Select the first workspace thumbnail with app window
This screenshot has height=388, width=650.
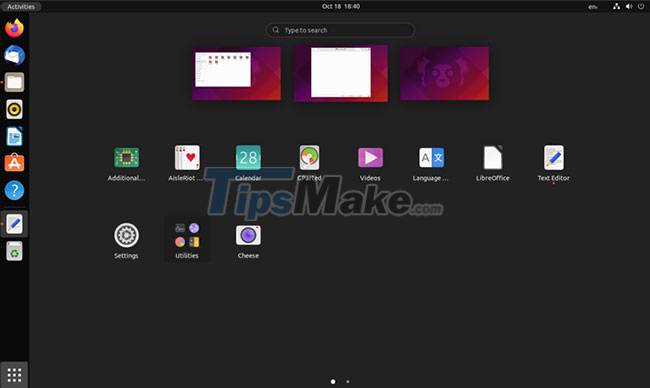[236, 73]
